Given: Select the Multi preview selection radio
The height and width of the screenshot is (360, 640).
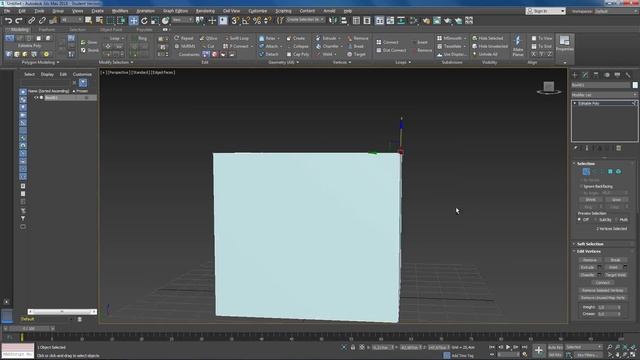Looking at the screenshot, I should pyautogui.click(x=616, y=220).
